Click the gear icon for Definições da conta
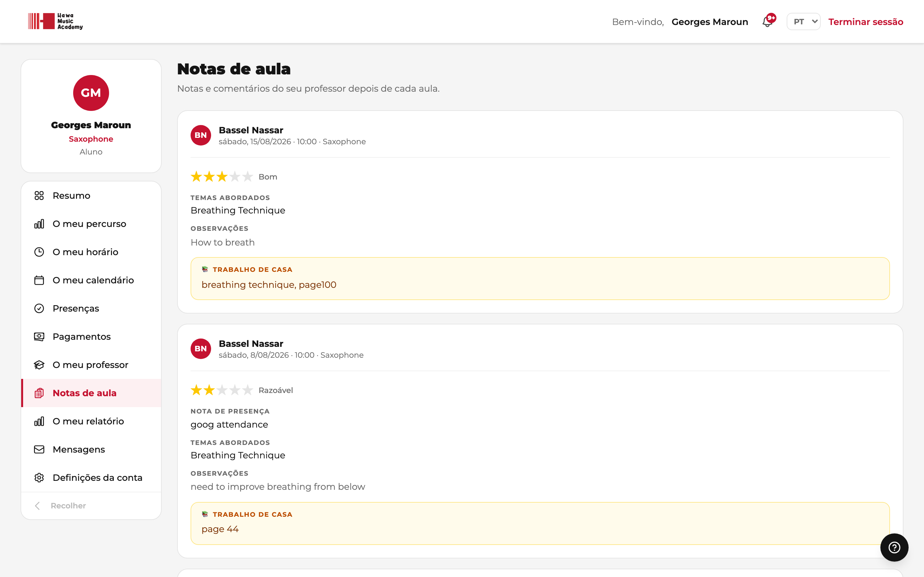 (39, 478)
